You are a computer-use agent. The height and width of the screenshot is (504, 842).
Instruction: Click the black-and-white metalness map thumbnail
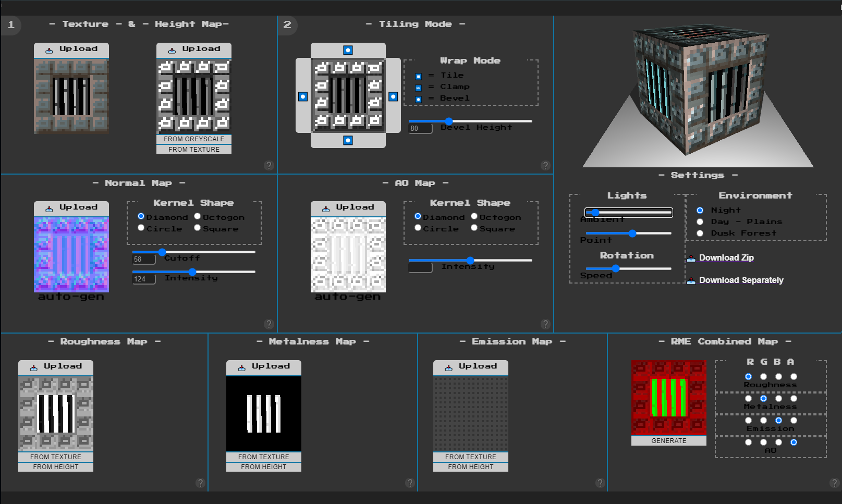pos(264,414)
